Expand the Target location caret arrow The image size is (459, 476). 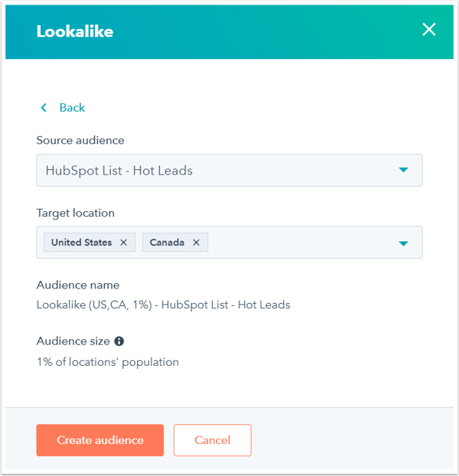click(x=403, y=243)
